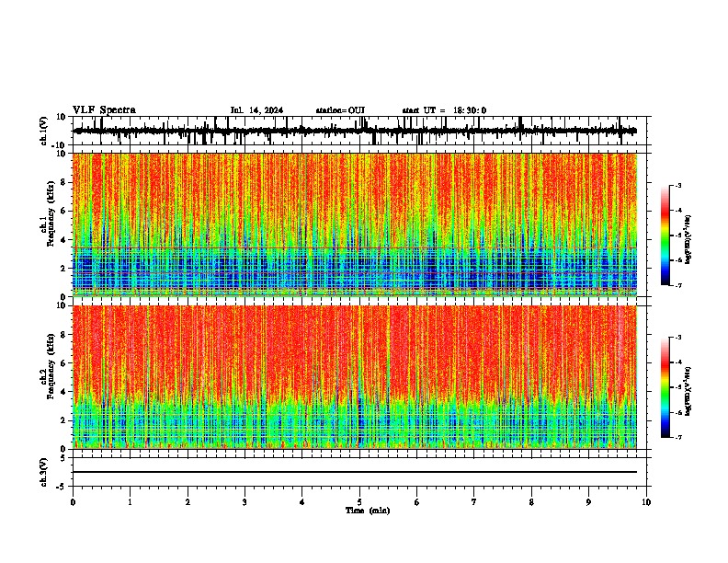
Task: Click the "4" kHz tick on ch.2 spectrogram
Action: [65, 392]
